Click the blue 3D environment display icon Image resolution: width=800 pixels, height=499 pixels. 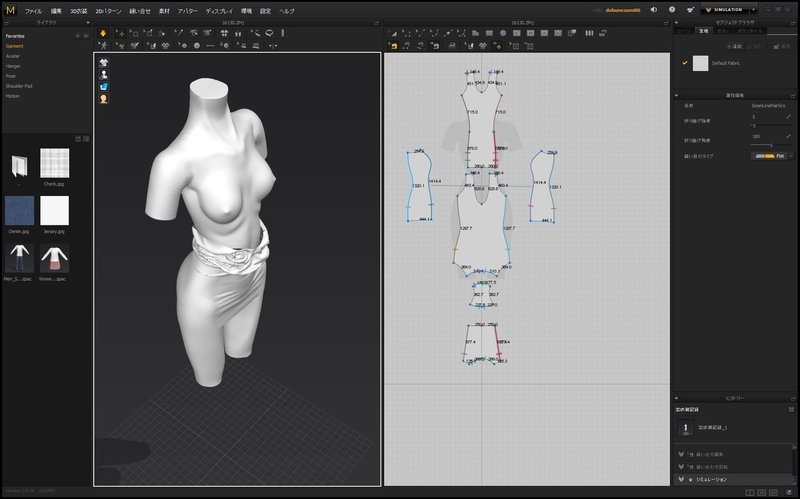click(x=103, y=86)
